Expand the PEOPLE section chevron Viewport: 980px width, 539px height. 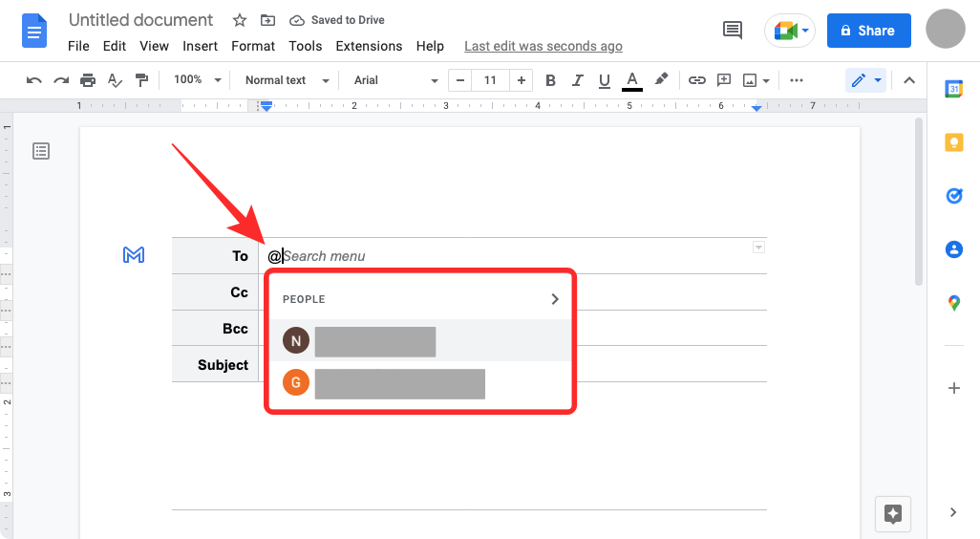coord(555,299)
